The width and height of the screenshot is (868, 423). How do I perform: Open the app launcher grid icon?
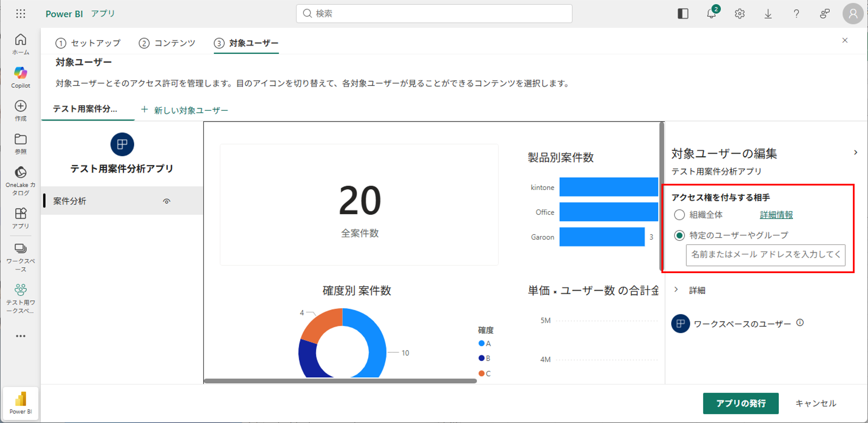pyautogui.click(x=21, y=14)
